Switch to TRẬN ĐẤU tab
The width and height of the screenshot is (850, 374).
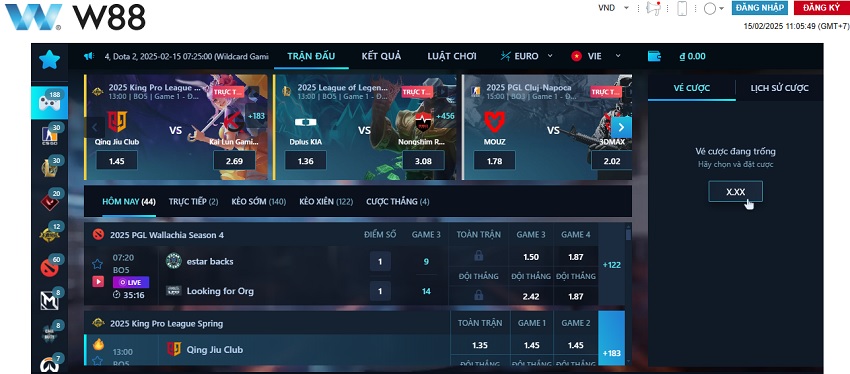click(311, 56)
